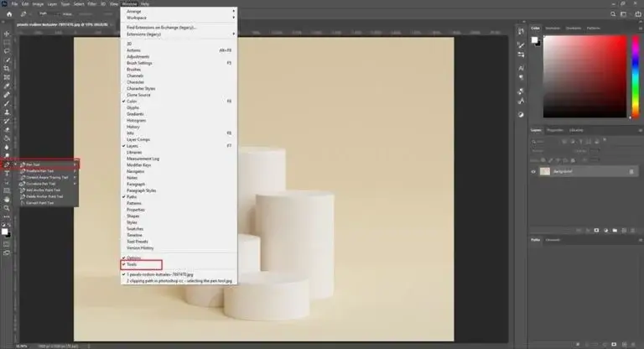The height and width of the screenshot is (349, 644).
Task: Select Actions in Window menu
Action: tap(179, 50)
